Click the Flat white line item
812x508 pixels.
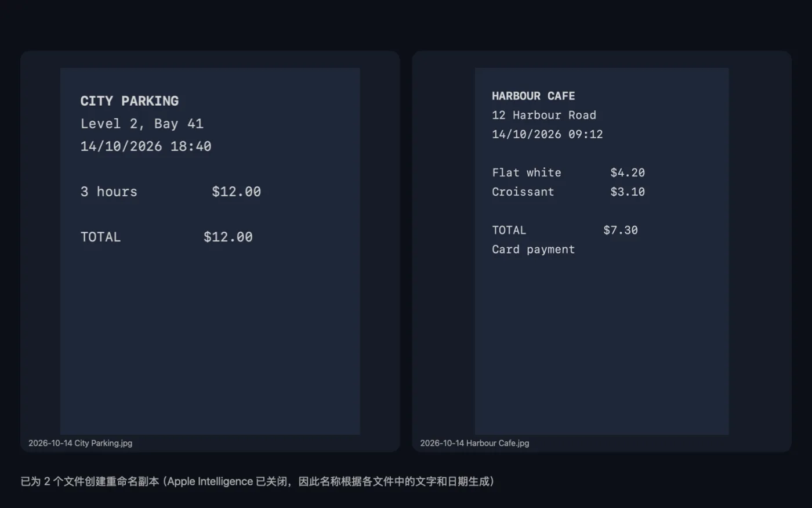[527, 172]
